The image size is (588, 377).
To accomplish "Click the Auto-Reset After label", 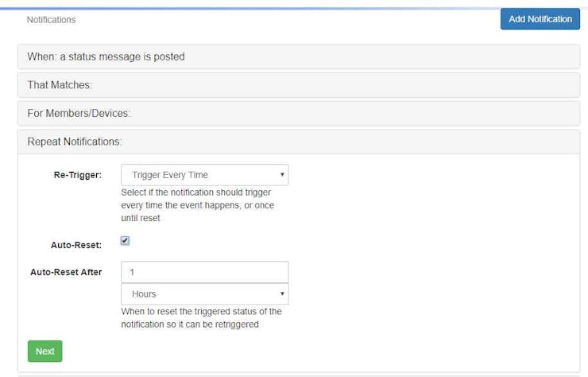I will coord(66,272).
